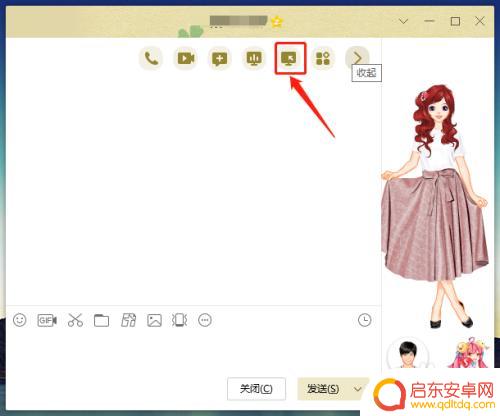Open the GIF sticker panel

[x=47, y=320]
